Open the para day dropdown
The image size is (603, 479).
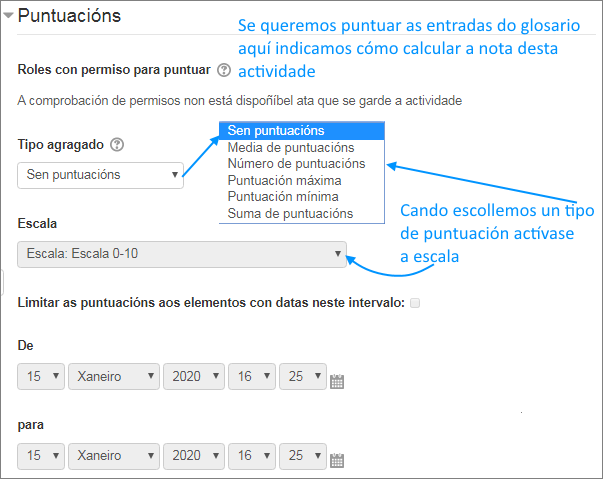coord(41,456)
